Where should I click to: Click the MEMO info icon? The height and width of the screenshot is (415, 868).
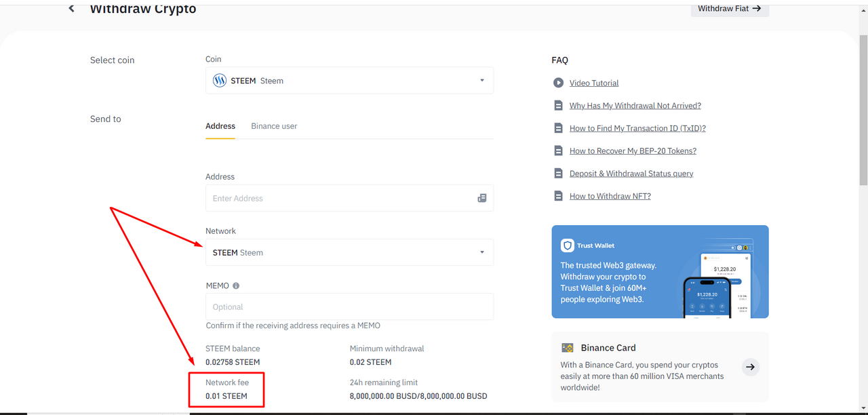click(236, 286)
